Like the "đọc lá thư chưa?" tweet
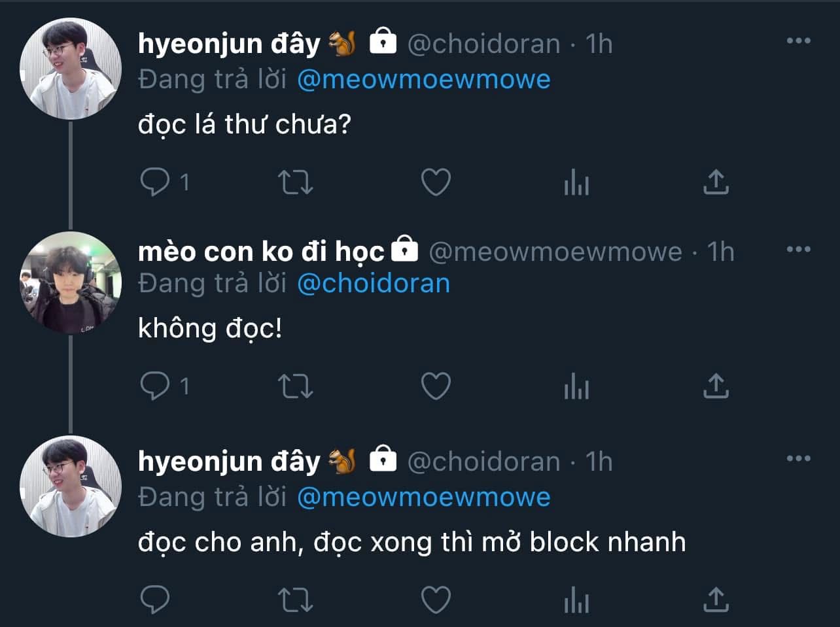This screenshot has width=840, height=627. point(435,182)
